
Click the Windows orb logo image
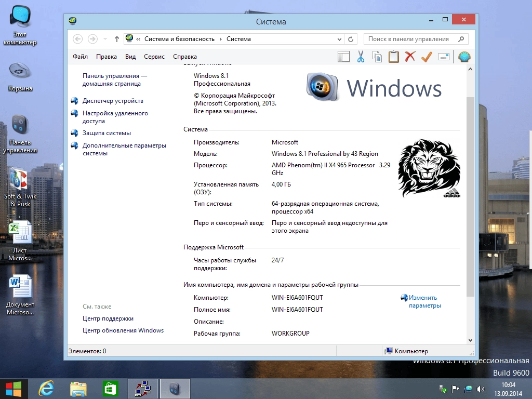[x=322, y=87]
